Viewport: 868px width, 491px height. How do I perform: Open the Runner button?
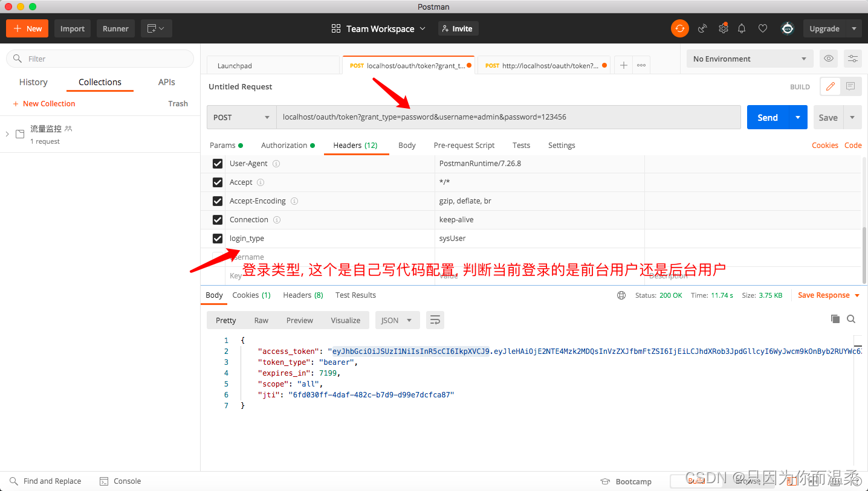115,28
